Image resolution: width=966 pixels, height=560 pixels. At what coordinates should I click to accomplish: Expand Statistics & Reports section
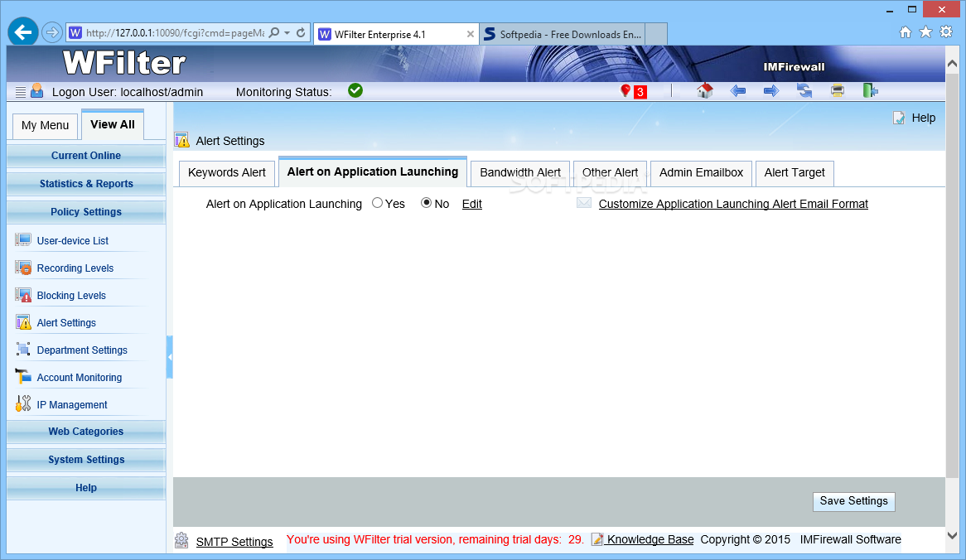[x=85, y=184]
